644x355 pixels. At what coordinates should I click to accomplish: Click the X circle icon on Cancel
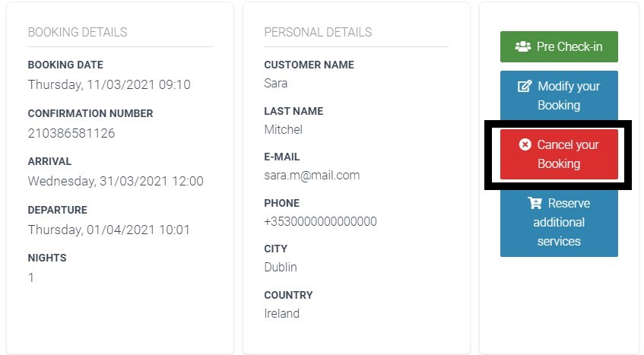525,144
